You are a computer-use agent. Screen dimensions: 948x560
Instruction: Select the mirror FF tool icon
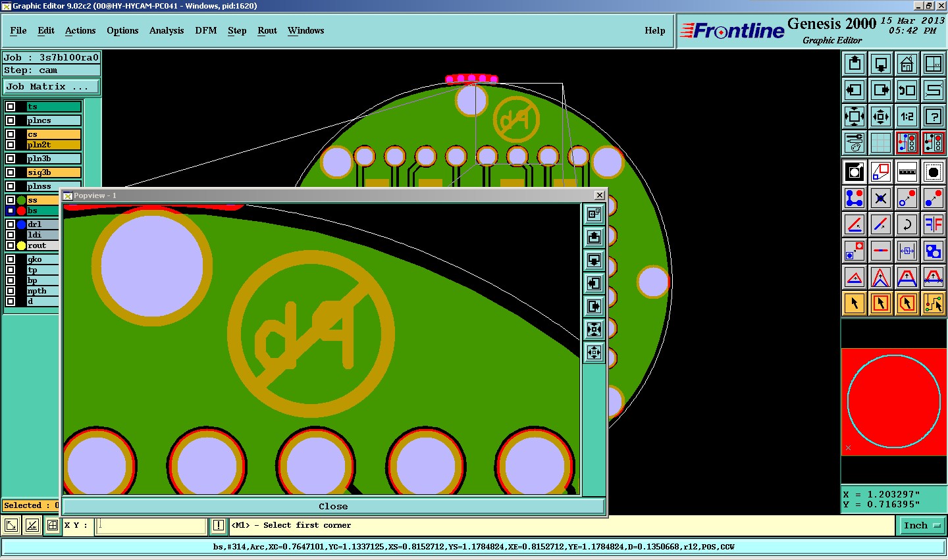pyautogui.click(x=934, y=224)
